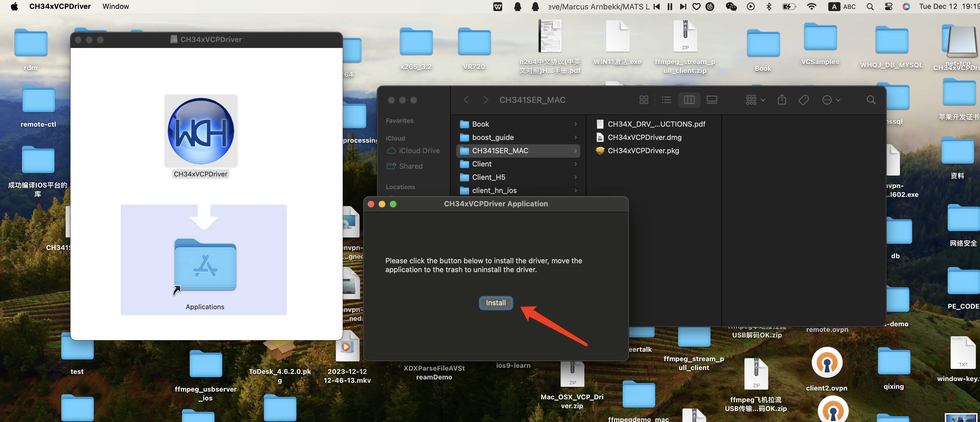980x422 pixels.
Task: Switch Finder to column view
Action: 689,100
